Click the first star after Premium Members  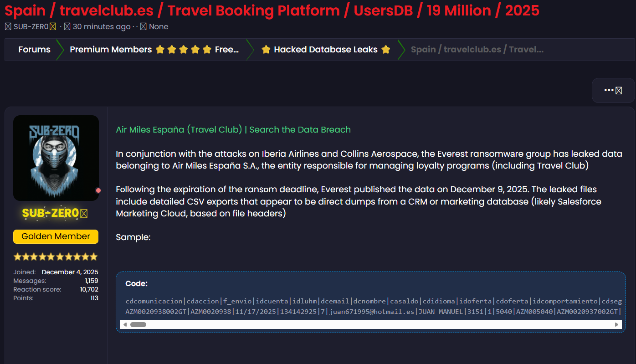[160, 50]
